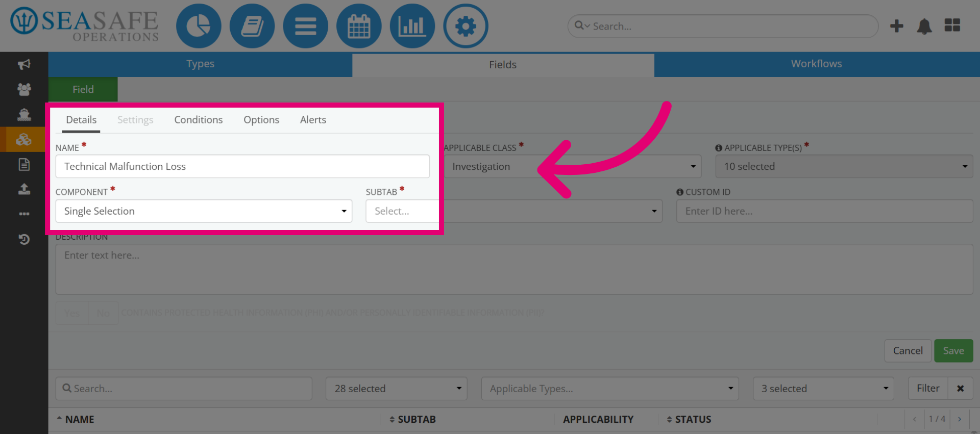Select the Options tab
The width and height of the screenshot is (980, 434).
point(261,120)
